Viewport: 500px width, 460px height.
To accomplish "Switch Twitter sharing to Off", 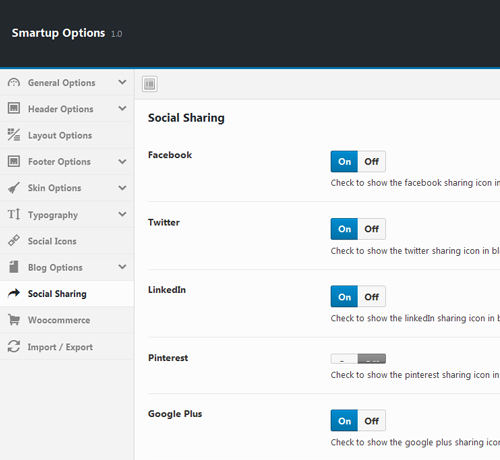I will tap(372, 229).
